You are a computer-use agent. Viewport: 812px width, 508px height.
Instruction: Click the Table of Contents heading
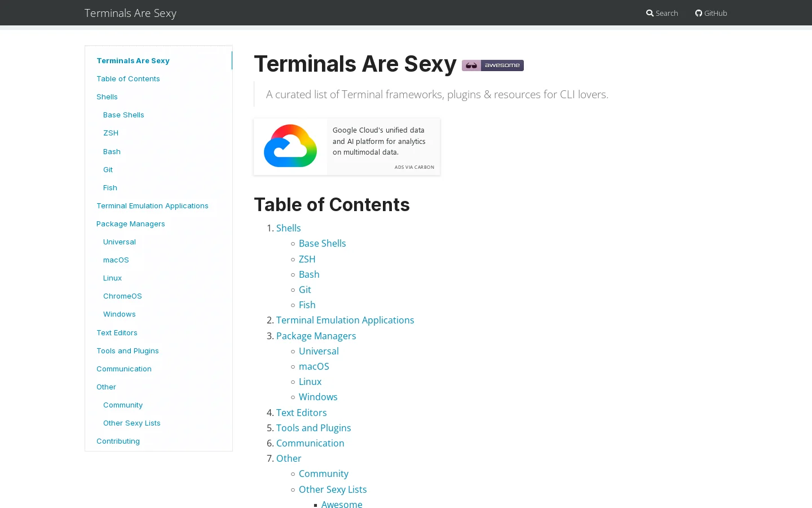pos(332,204)
